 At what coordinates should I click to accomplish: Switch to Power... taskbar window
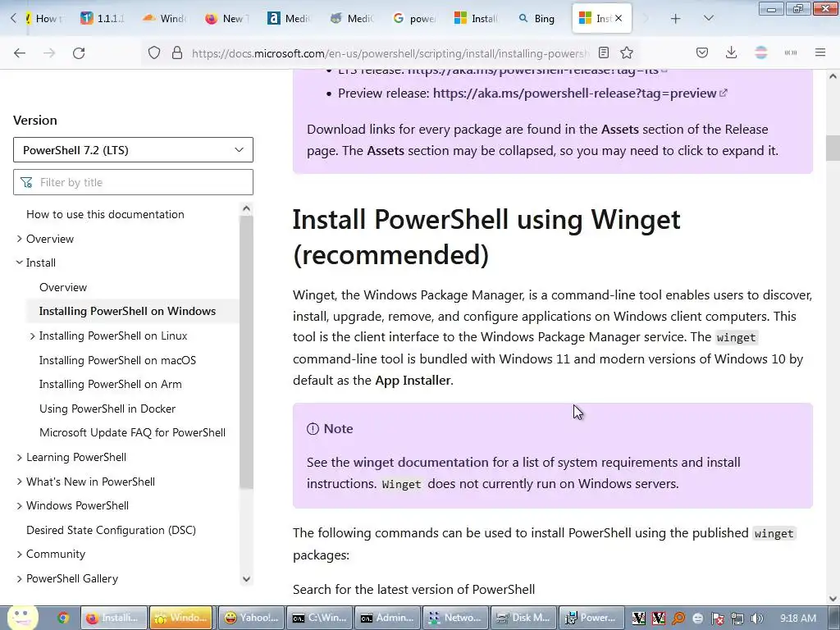(x=592, y=619)
